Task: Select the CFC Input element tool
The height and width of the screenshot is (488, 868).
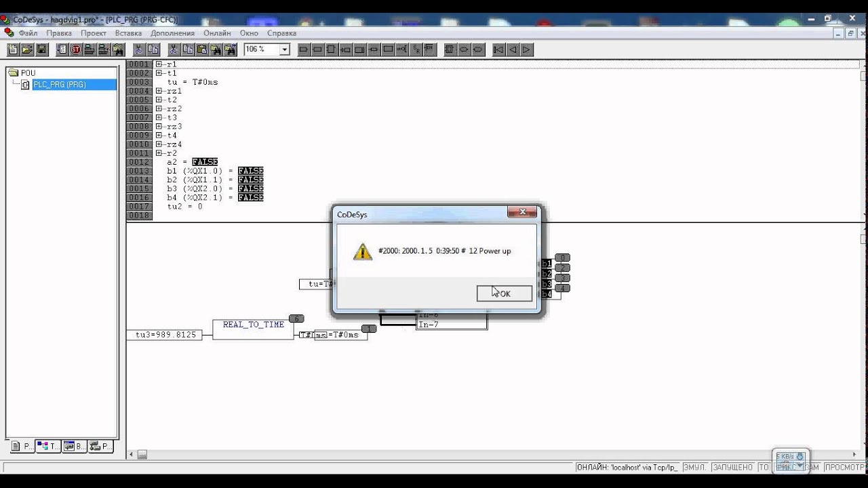Action: coord(303,49)
